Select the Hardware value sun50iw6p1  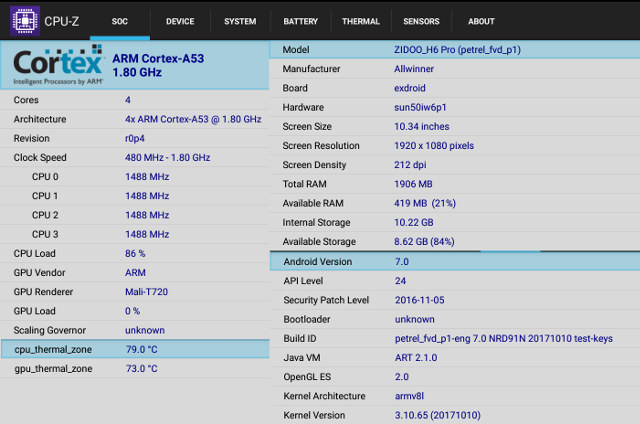420,107
